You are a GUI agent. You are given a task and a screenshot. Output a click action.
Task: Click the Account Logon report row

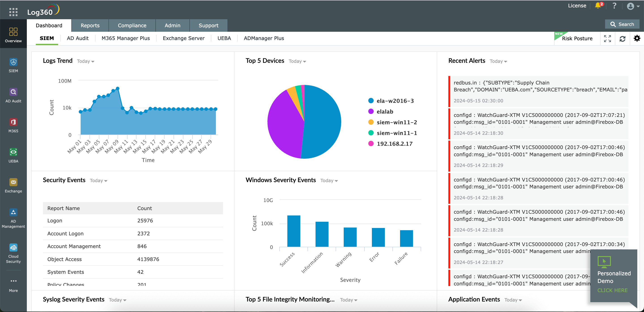click(x=133, y=233)
